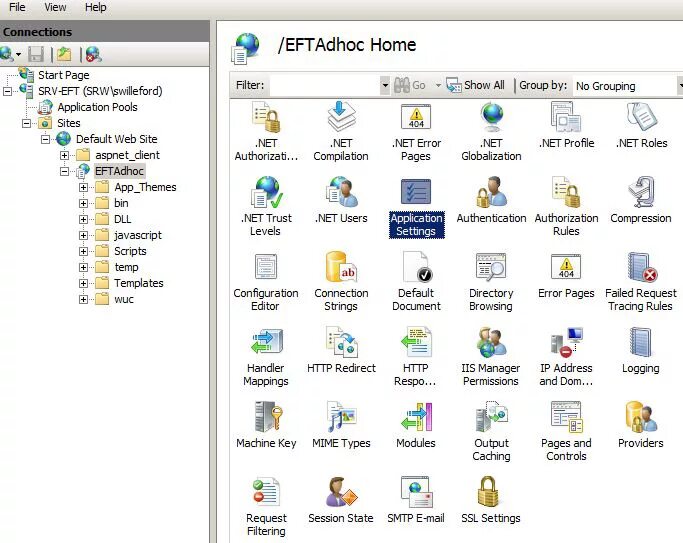Open IP Address and Domain Restrictions
Viewport: 683px width, 543px height.
point(566,356)
